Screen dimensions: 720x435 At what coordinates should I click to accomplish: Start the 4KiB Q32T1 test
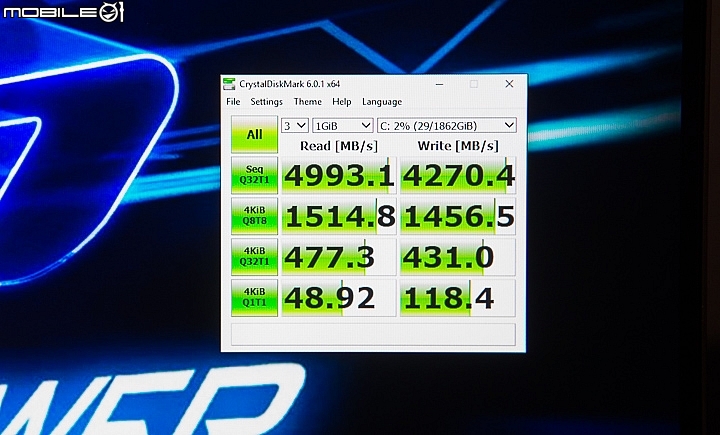254,257
